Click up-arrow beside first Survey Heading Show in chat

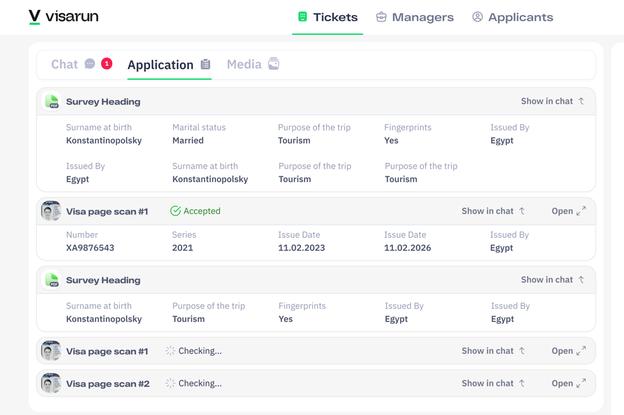click(x=581, y=101)
